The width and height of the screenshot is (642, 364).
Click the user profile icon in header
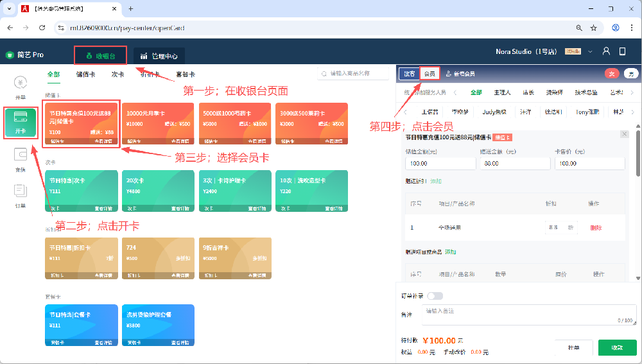[606, 51]
